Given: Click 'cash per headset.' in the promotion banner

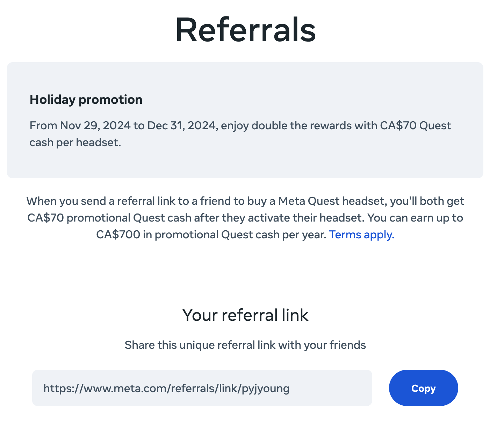Looking at the screenshot, I should [75, 142].
